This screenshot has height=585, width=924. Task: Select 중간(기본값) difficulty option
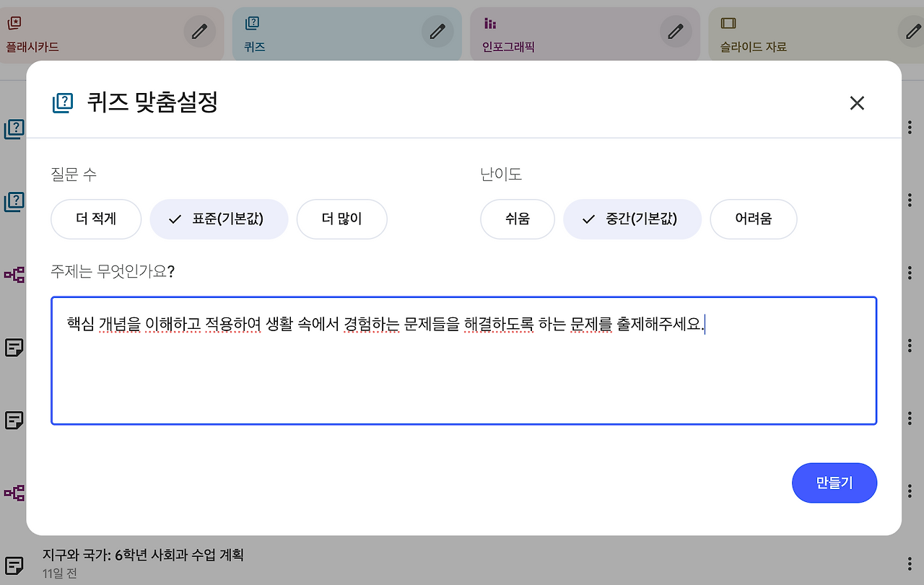point(632,219)
